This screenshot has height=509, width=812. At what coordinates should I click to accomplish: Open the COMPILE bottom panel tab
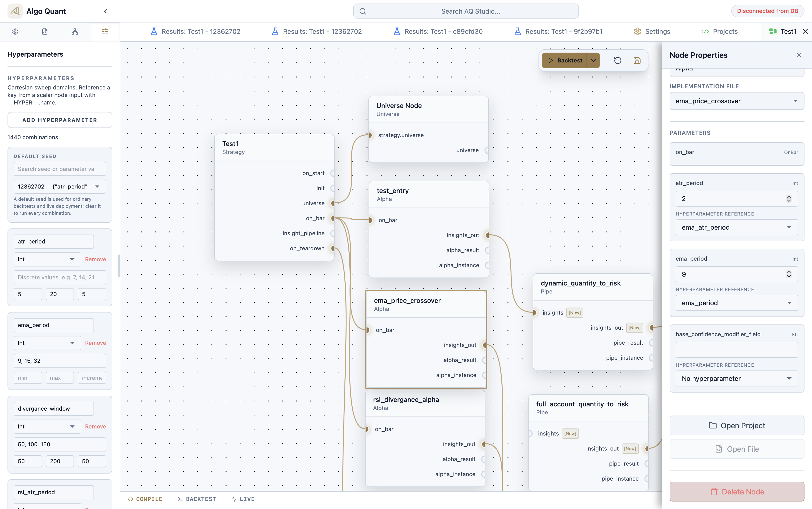coord(145,499)
